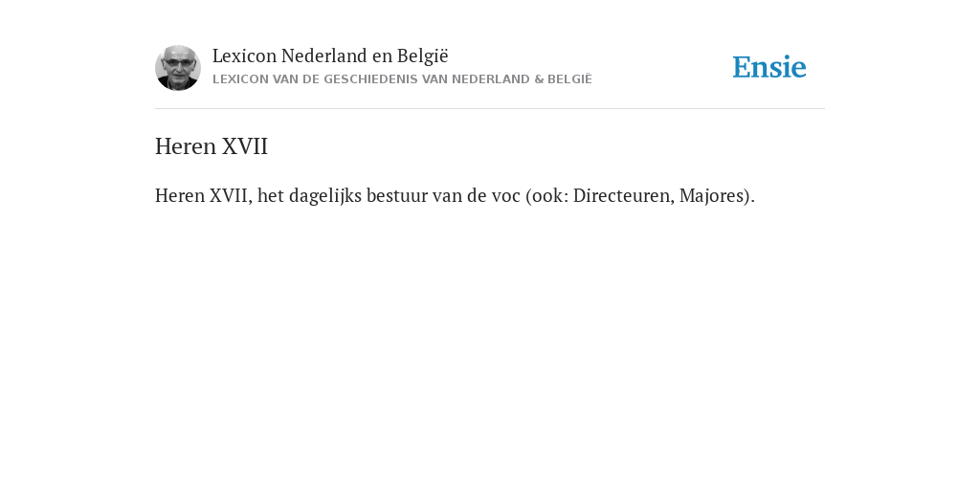
Task: Open the Ensie logo link
Action: point(769,67)
